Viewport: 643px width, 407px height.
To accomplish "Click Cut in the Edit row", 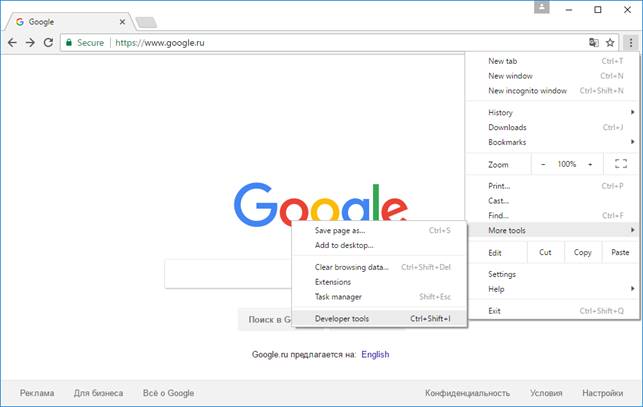I will 545,252.
